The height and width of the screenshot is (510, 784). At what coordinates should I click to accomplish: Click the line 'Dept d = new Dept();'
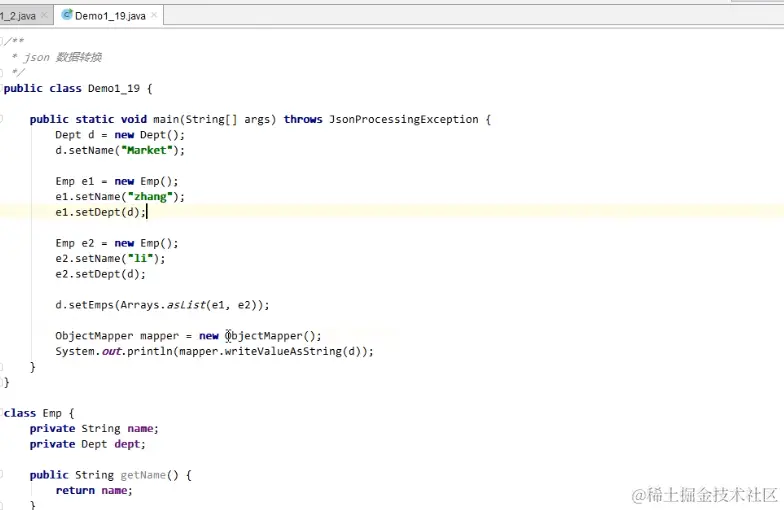[x=120, y=134]
